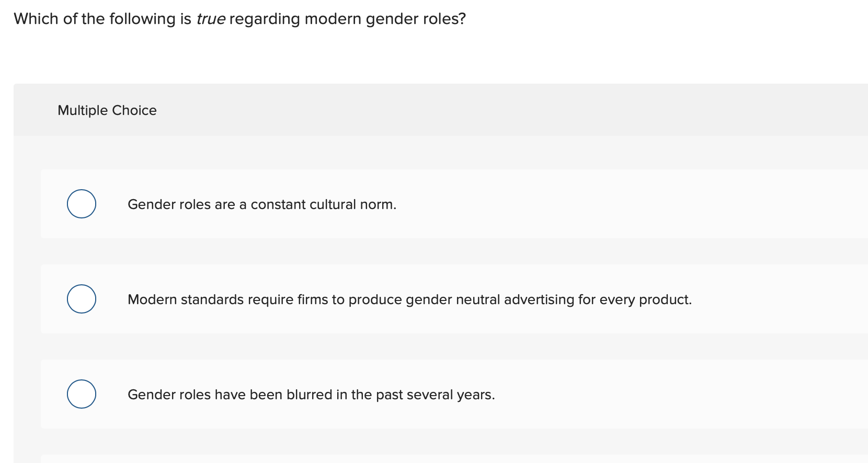The image size is (868, 463).
Task: Click the answer text starting 'Modern standards require firms'
Action: [x=409, y=299]
